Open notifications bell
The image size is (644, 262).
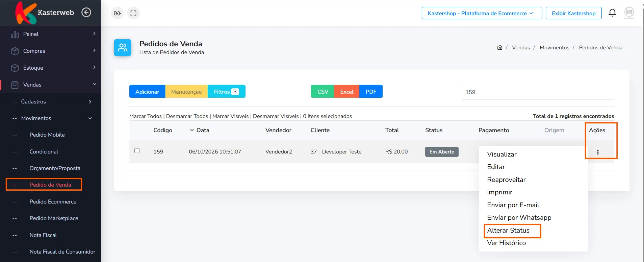coord(612,13)
